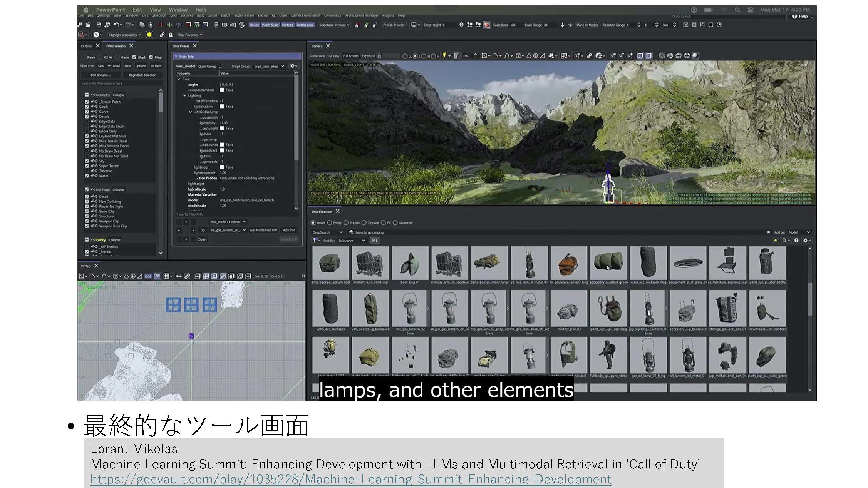Image resolution: width=868 pixels, height=488 pixels.
Task: Click the Begin Bulk Selection button
Action: click(142, 75)
